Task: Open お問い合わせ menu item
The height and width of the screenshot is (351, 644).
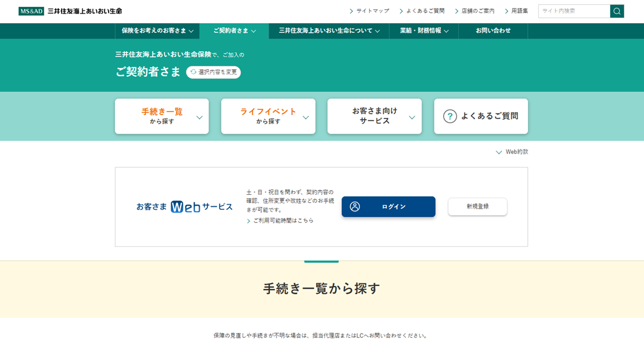Action: (x=493, y=31)
